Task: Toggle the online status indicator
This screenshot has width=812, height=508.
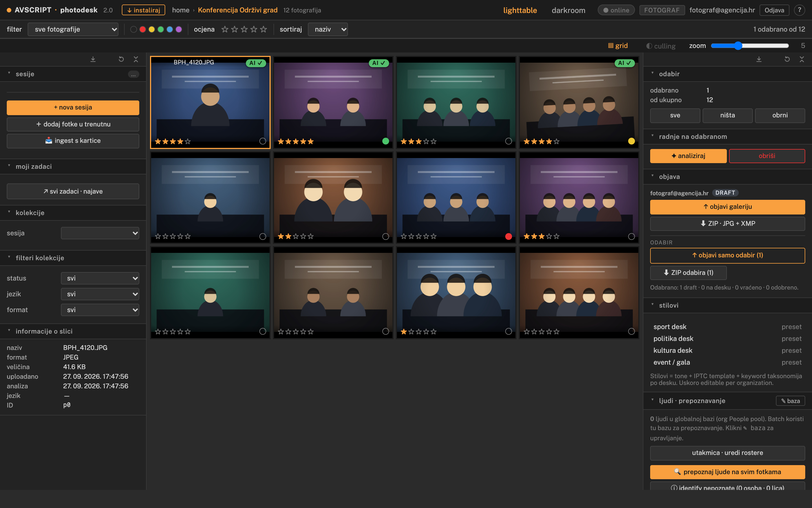Action: [616, 10]
